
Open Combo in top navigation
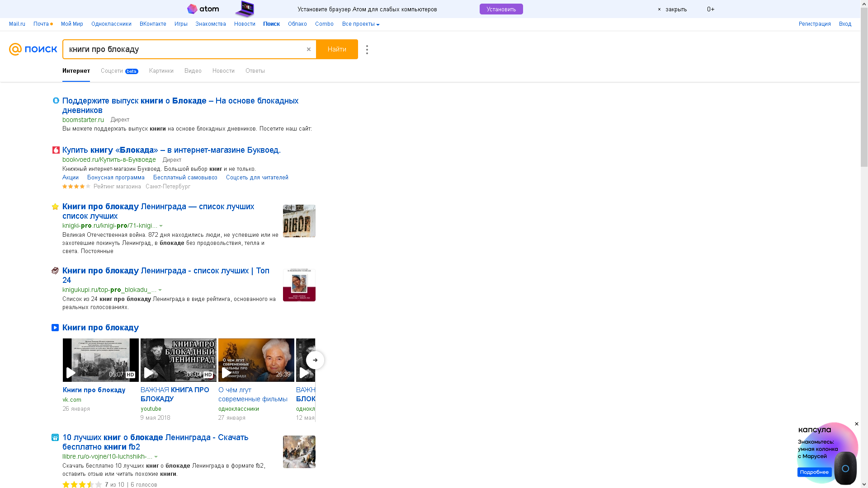[324, 24]
